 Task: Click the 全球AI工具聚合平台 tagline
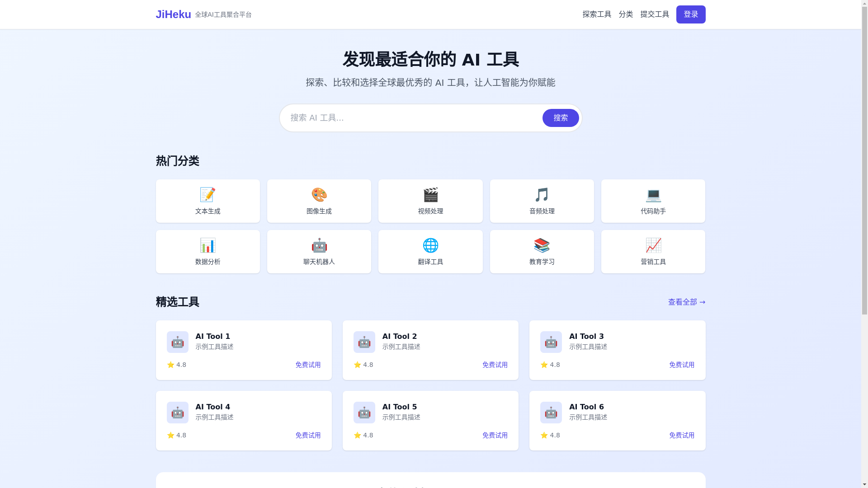[223, 14]
